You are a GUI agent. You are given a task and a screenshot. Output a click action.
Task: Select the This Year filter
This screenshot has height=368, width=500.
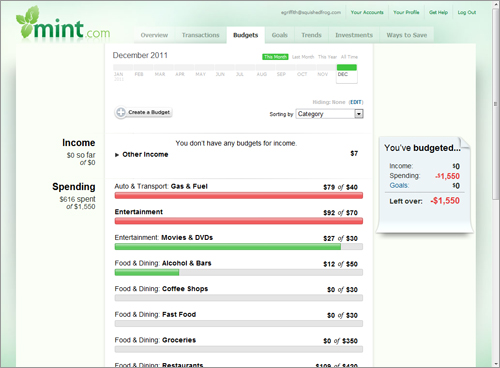tap(327, 57)
